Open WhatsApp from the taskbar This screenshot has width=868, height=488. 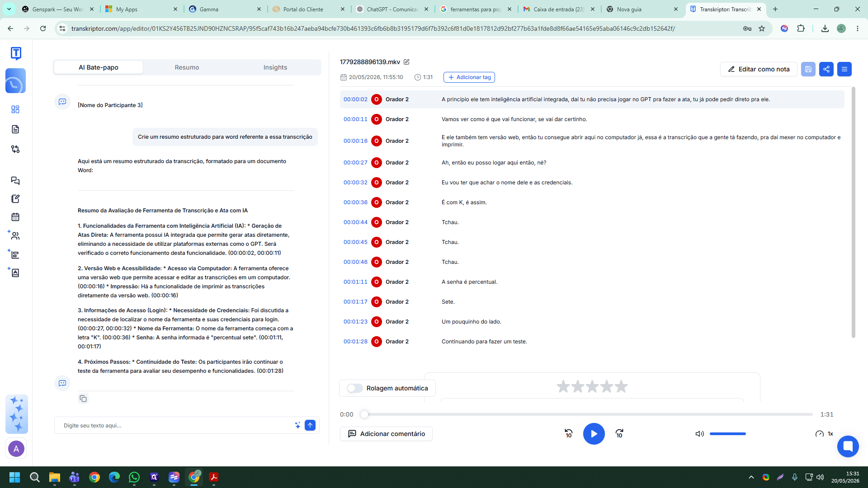[x=134, y=477]
